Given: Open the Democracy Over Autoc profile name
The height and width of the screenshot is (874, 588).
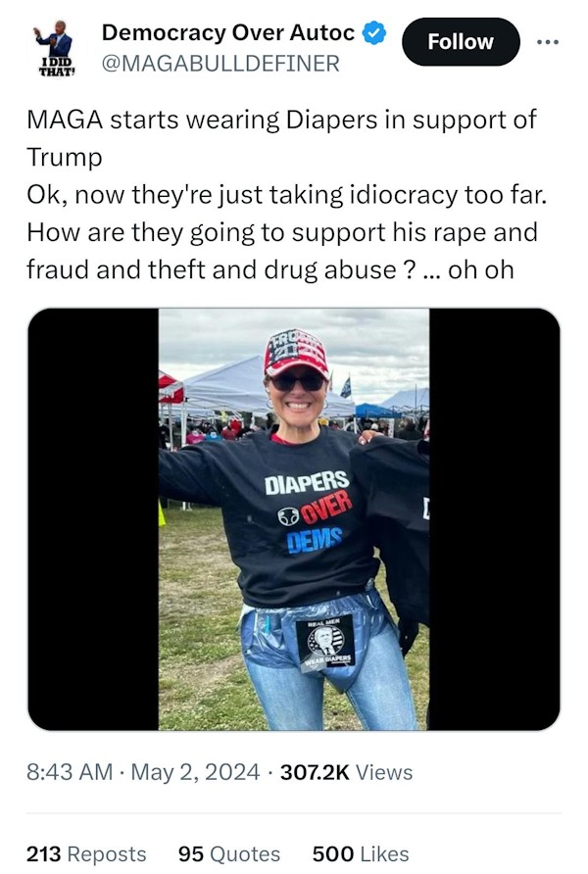Looking at the screenshot, I should tap(228, 33).
